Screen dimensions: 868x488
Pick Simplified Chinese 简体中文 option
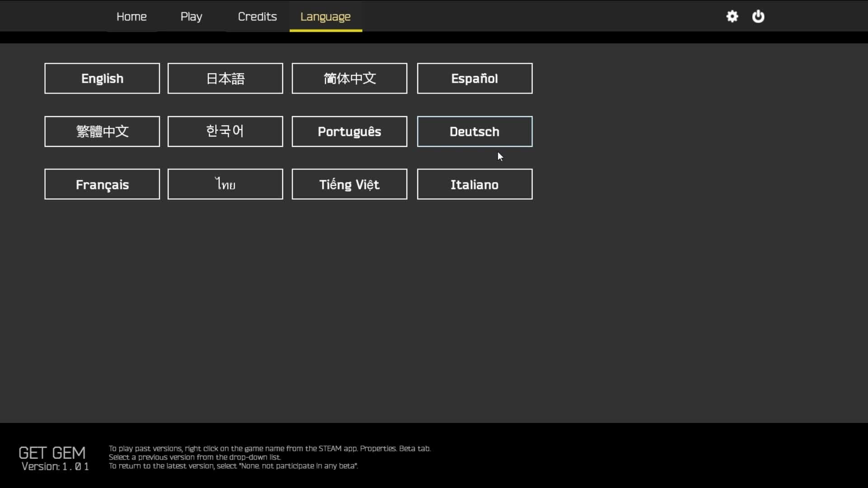click(349, 79)
